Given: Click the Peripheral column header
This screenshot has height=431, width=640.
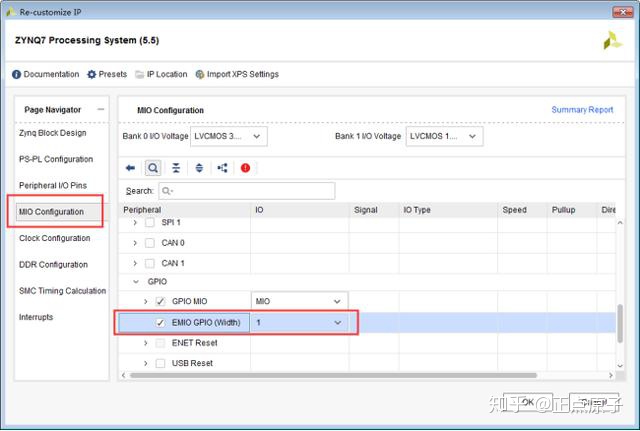Looking at the screenshot, I should [184, 210].
